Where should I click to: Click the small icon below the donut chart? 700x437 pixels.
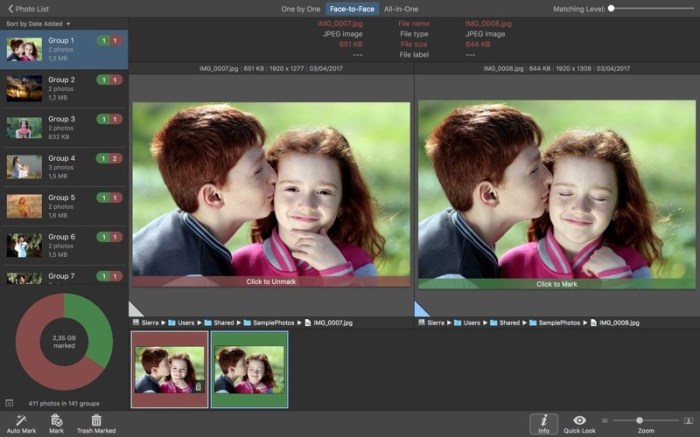tap(9, 403)
